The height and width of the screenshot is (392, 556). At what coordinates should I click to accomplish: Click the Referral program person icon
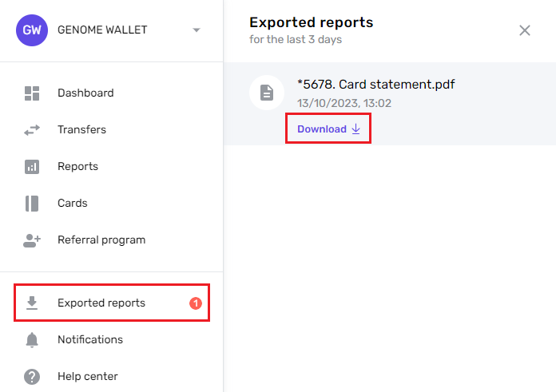32,240
